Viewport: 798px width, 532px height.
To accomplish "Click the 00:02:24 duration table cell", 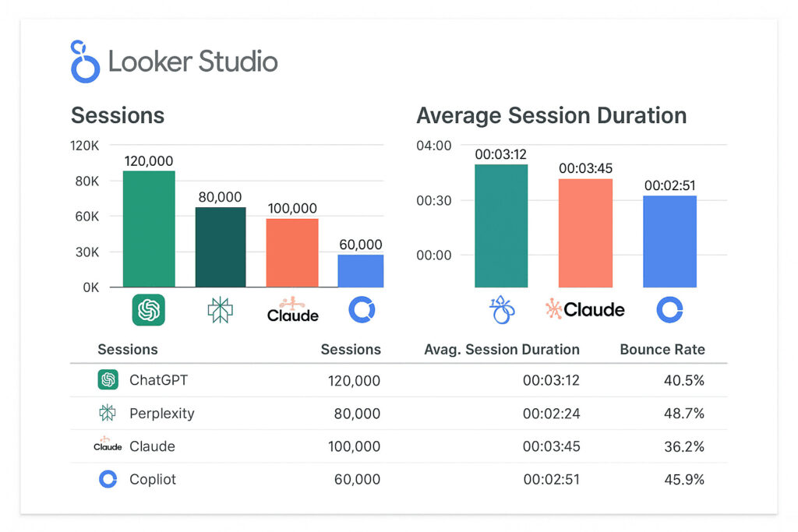I will coord(551,414).
